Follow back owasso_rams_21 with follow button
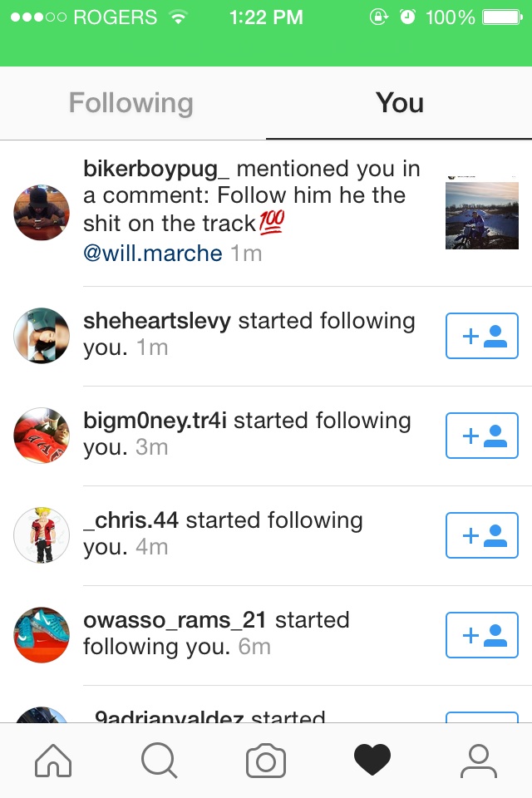Viewport: 532px width, 798px height. pyautogui.click(x=482, y=635)
